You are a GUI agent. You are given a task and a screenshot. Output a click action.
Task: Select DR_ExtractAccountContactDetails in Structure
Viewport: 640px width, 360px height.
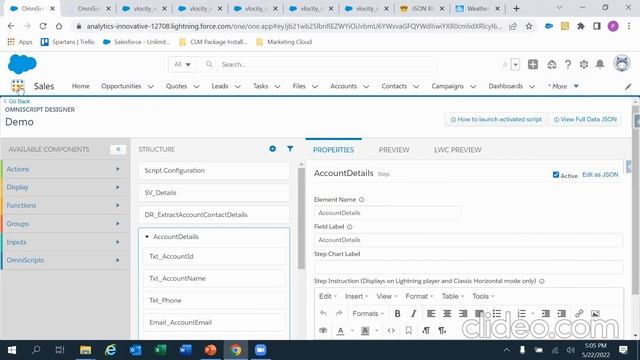click(214, 215)
